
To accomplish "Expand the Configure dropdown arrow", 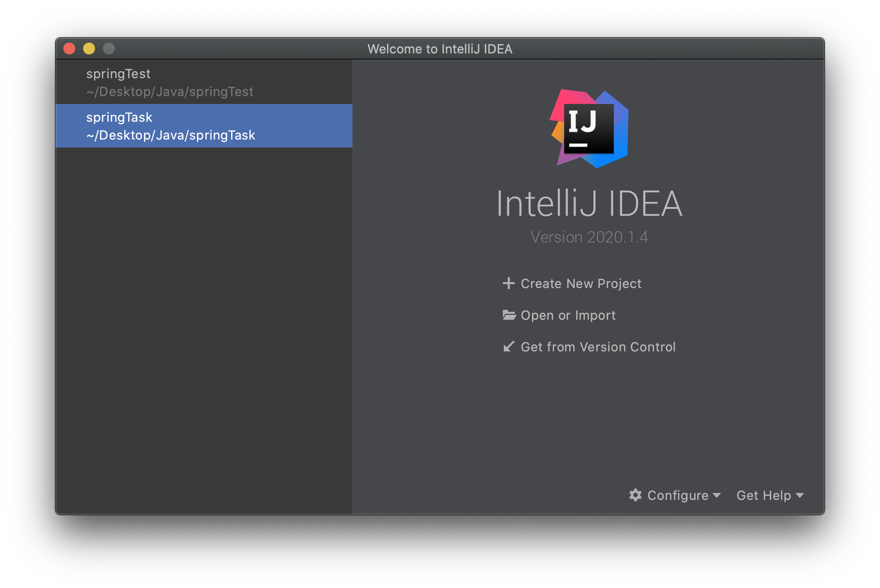I will 717,495.
